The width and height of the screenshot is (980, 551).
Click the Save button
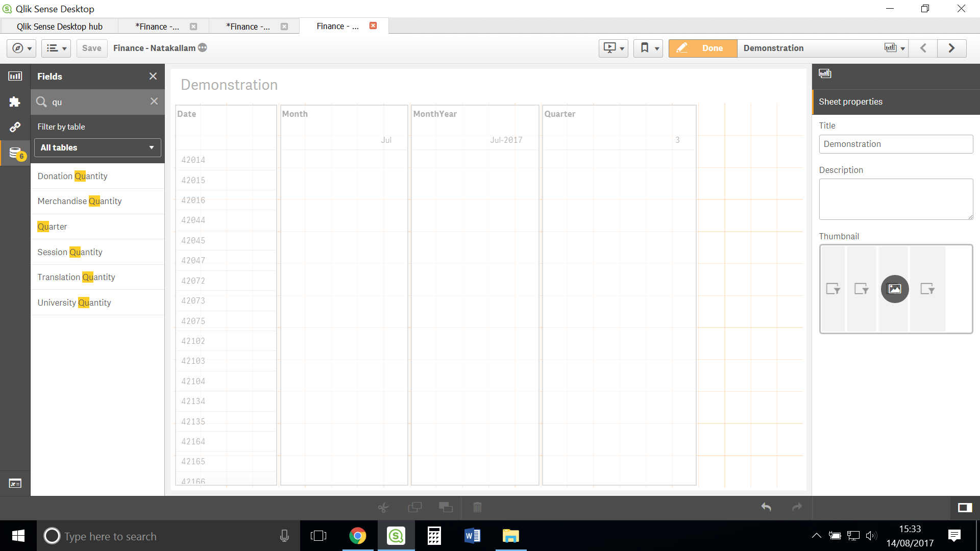(91, 48)
